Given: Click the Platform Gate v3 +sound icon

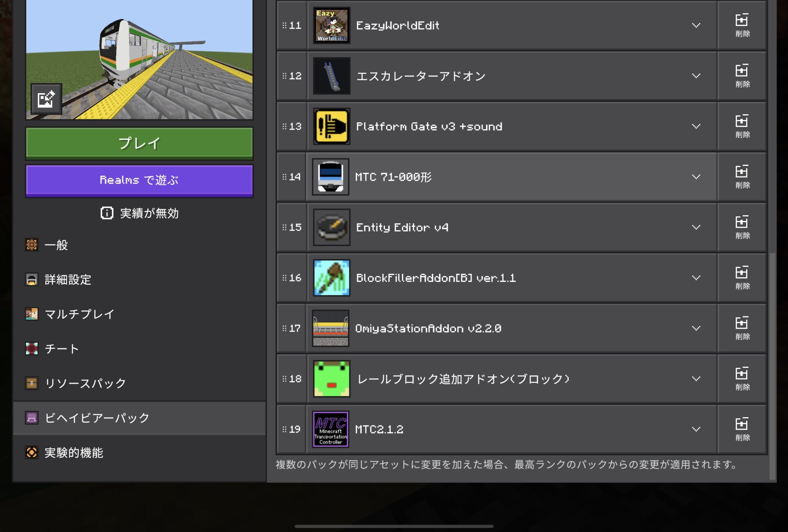Looking at the screenshot, I should [332, 126].
